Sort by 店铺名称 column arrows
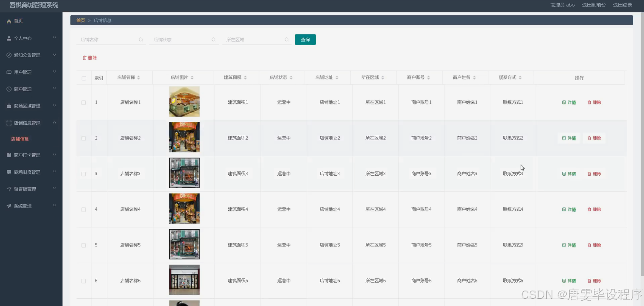 (139, 77)
